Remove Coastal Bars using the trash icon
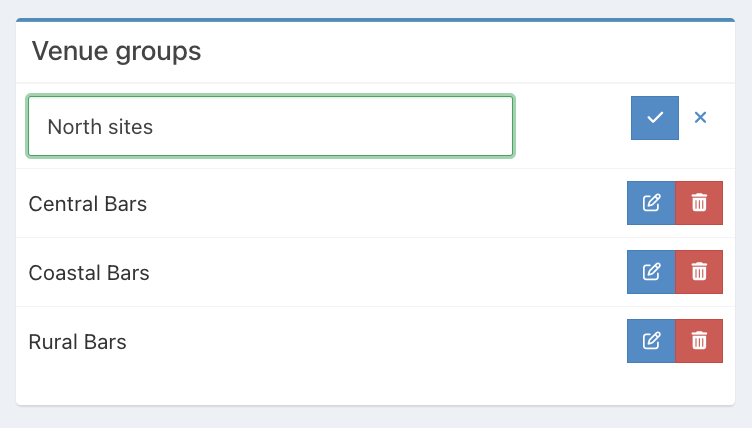 click(x=699, y=272)
